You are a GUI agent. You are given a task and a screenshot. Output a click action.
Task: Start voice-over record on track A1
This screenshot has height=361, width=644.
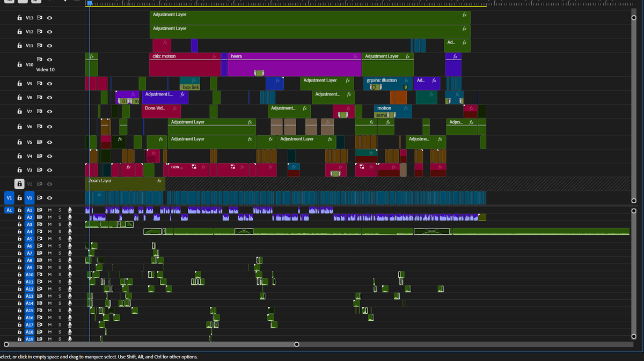click(x=69, y=210)
